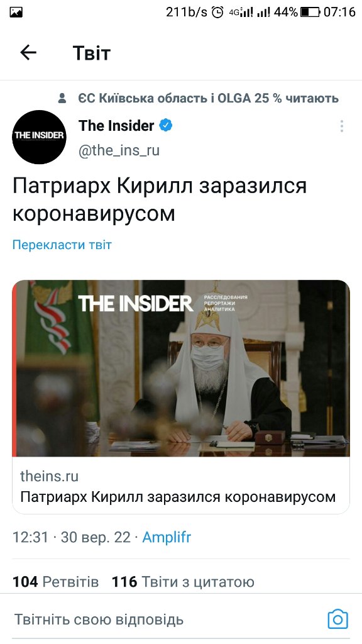This screenshot has width=362, height=644.
Task: Tap The Insider account name
Action: 116,126
